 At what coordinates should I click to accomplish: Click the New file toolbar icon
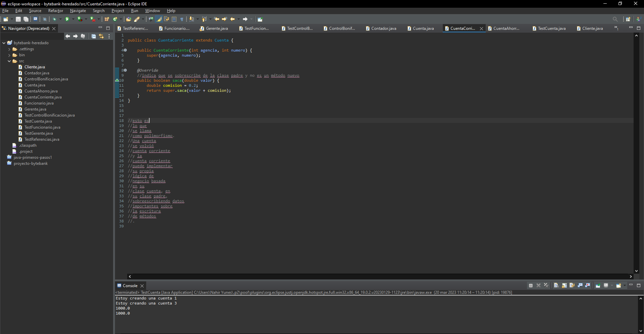6,19
